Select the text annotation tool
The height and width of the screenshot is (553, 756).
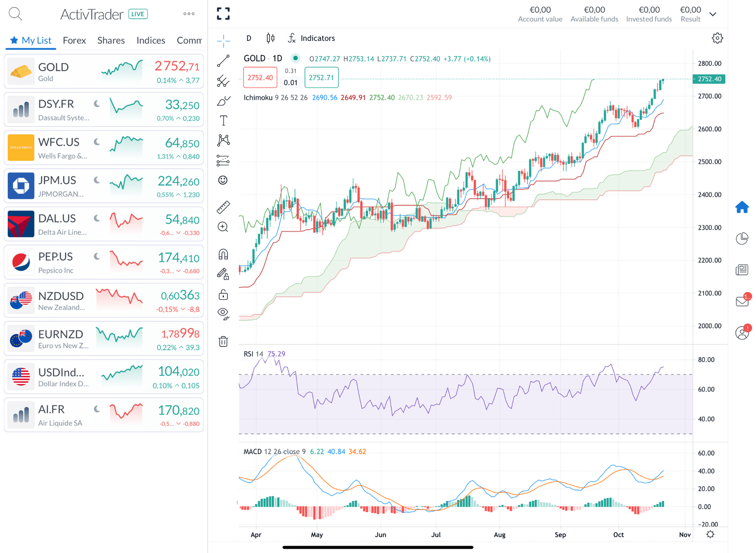point(223,121)
